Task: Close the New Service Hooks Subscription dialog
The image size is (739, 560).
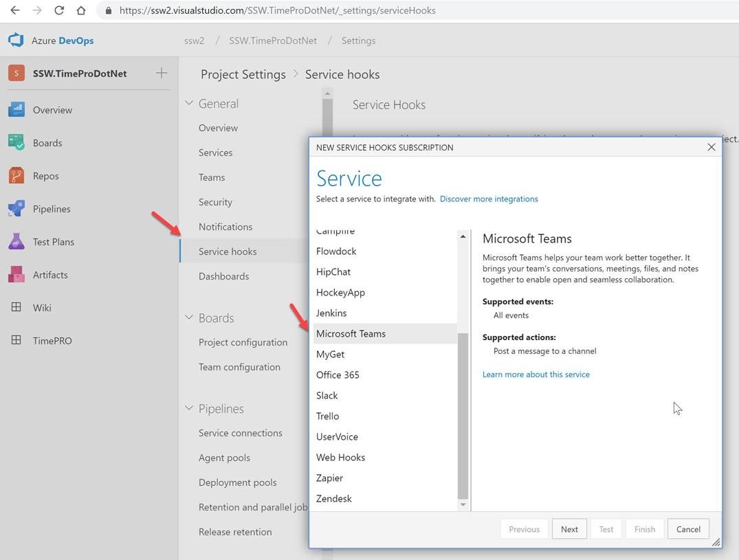Action: coord(712,147)
